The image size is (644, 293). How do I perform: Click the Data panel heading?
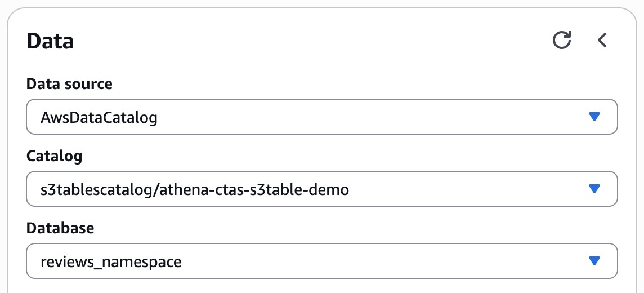[x=50, y=41]
